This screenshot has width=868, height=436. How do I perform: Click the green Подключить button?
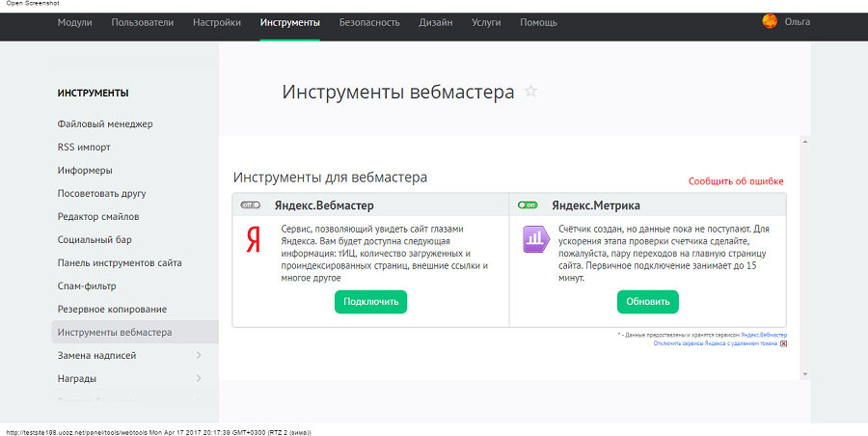pyautogui.click(x=370, y=302)
